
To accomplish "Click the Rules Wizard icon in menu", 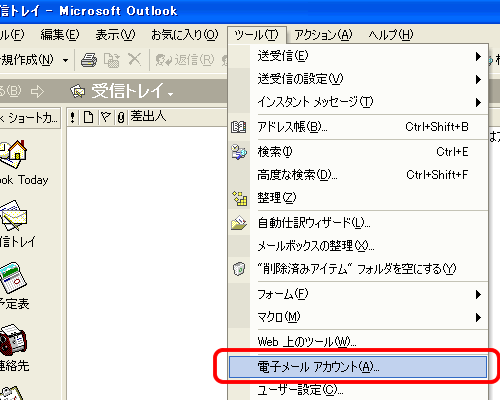I will coord(239,223).
